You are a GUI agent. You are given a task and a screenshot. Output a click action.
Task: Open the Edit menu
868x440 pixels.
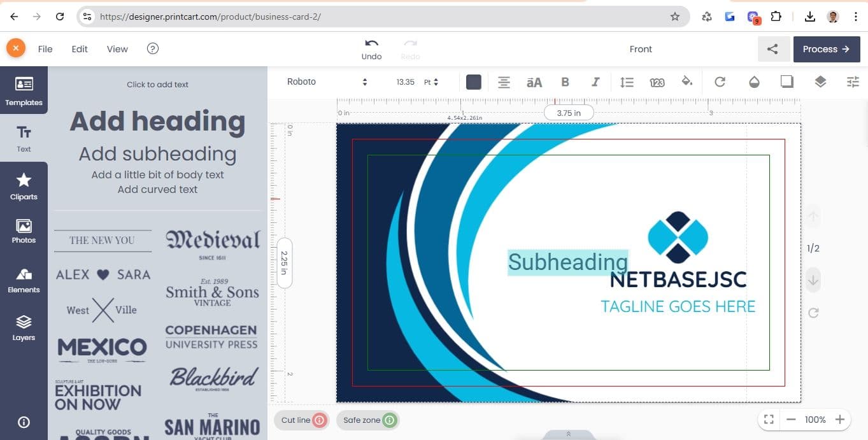tap(80, 49)
